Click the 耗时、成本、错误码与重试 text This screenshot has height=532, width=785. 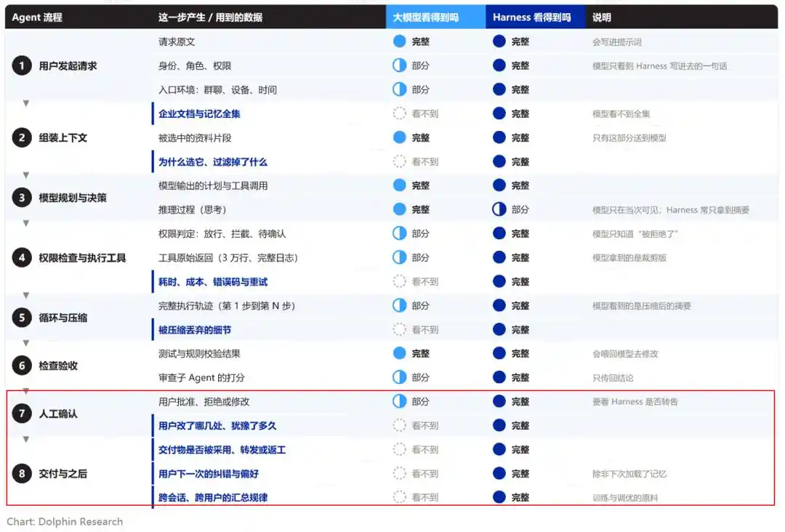coord(213,282)
